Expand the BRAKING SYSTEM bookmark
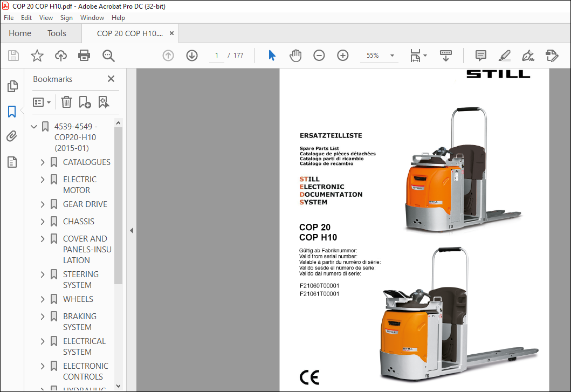The height and width of the screenshot is (392, 571). coord(43,316)
